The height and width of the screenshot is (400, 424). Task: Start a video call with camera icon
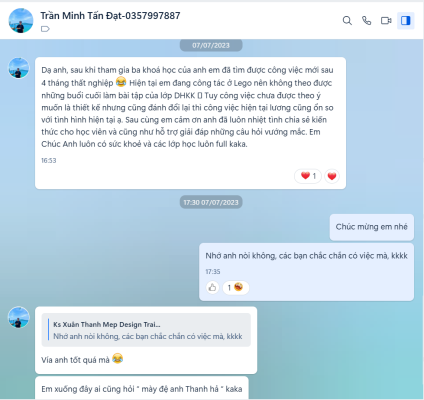tap(386, 21)
